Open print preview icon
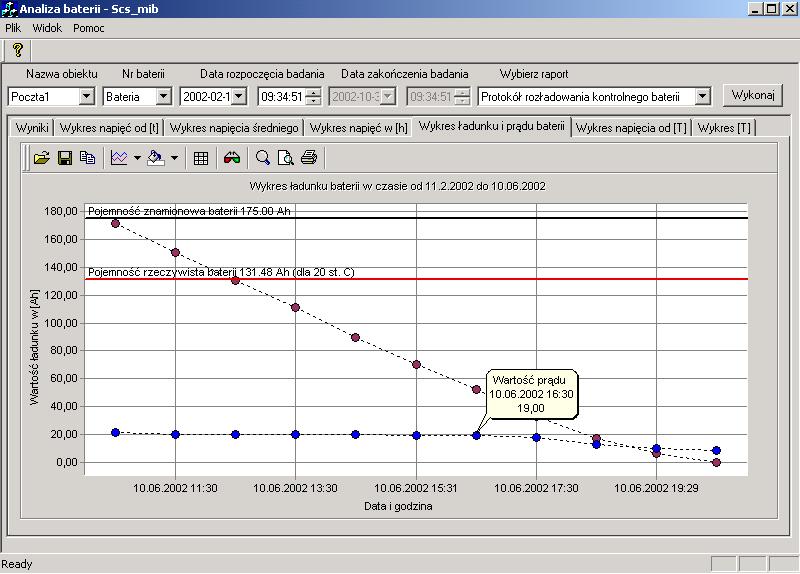The width and height of the screenshot is (800, 574). [x=286, y=158]
